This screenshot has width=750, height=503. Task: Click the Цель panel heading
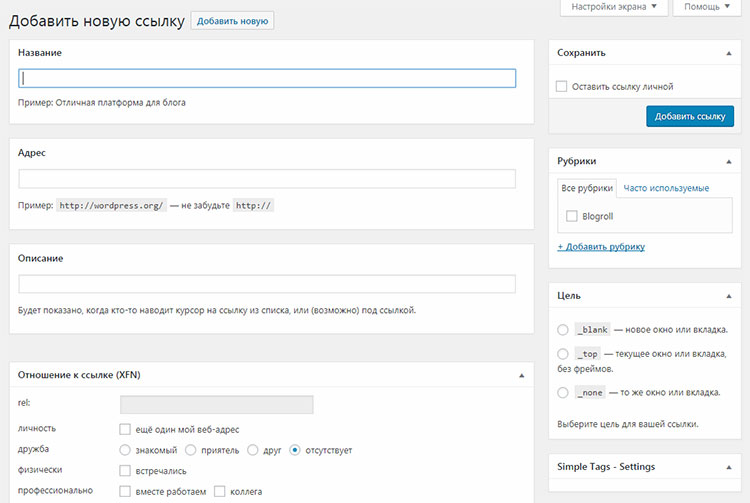tap(569, 296)
